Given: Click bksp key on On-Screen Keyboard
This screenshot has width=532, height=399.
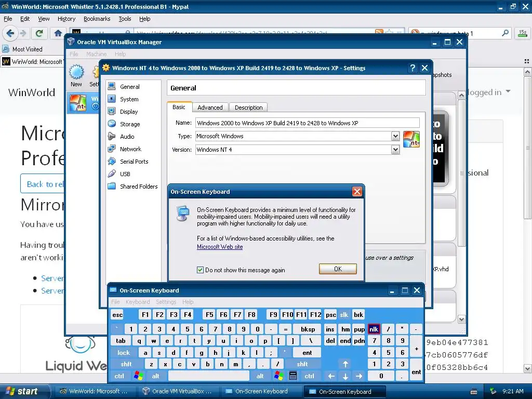Looking at the screenshot, I should (x=308, y=329).
